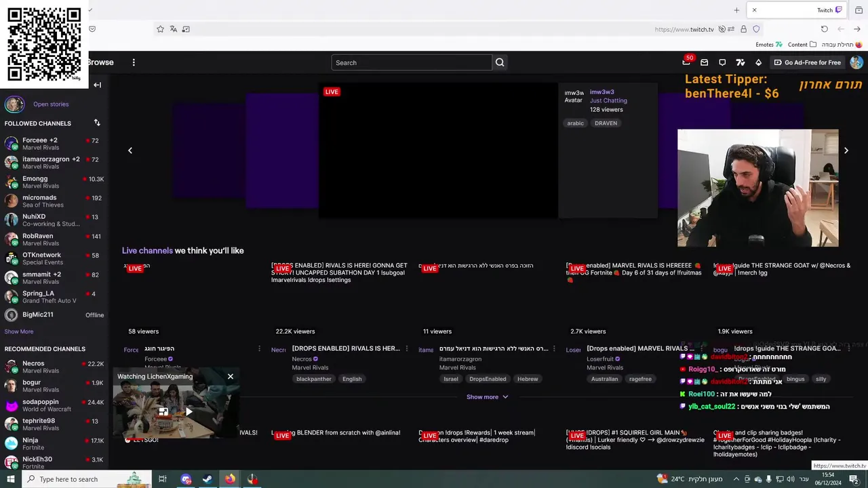
Task: Open the Windows notification center
Action: 854,479
